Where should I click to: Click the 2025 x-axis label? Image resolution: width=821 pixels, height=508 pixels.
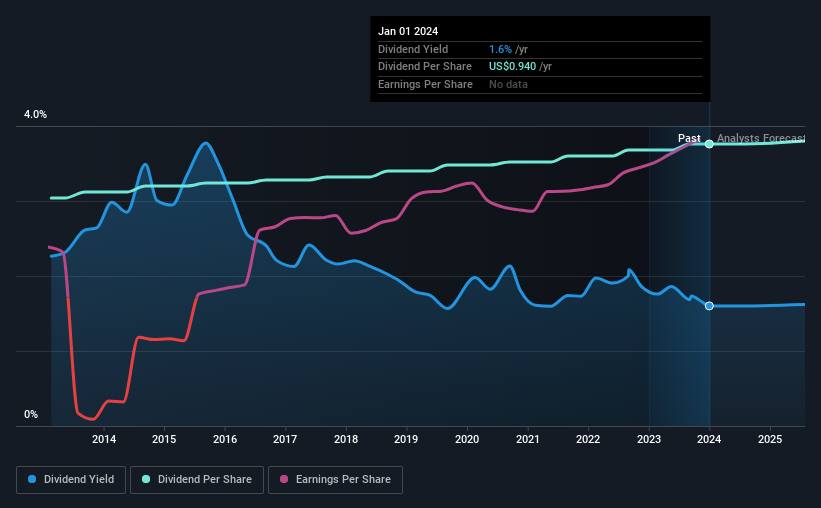[x=770, y=439]
